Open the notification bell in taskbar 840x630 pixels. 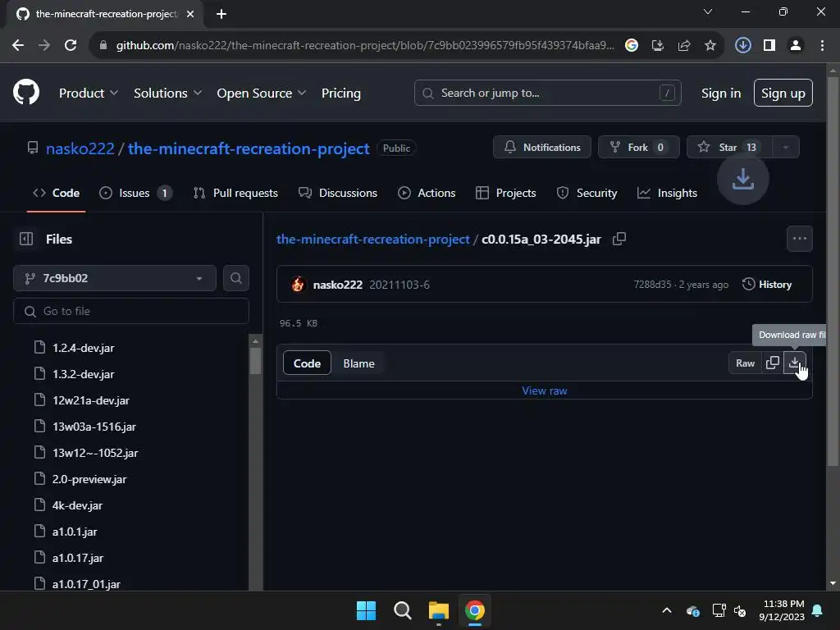(x=818, y=610)
